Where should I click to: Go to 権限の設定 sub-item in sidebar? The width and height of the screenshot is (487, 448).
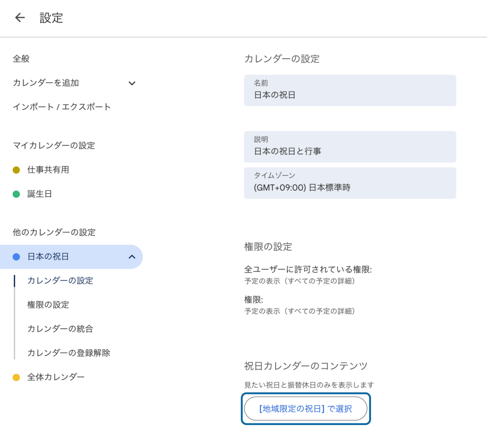pyautogui.click(x=48, y=305)
